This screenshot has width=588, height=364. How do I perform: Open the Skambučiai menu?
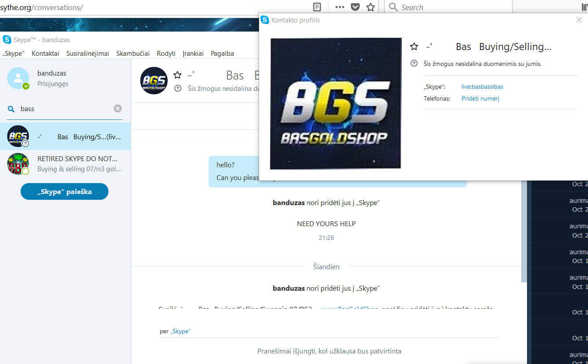[x=133, y=54]
